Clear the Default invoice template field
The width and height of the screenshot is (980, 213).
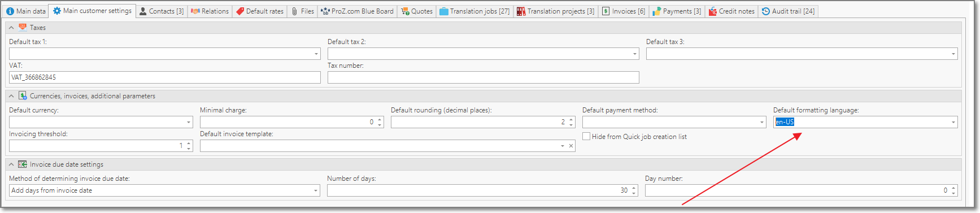coord(571,146)
